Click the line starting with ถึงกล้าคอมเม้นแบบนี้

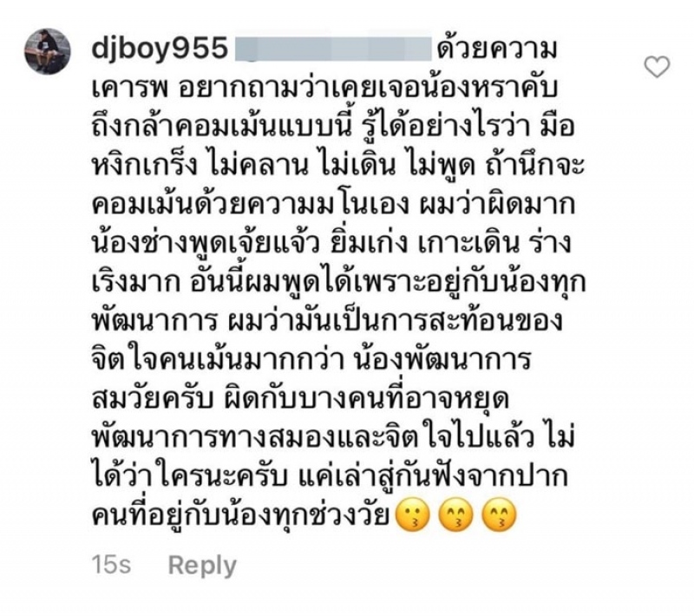333,126
